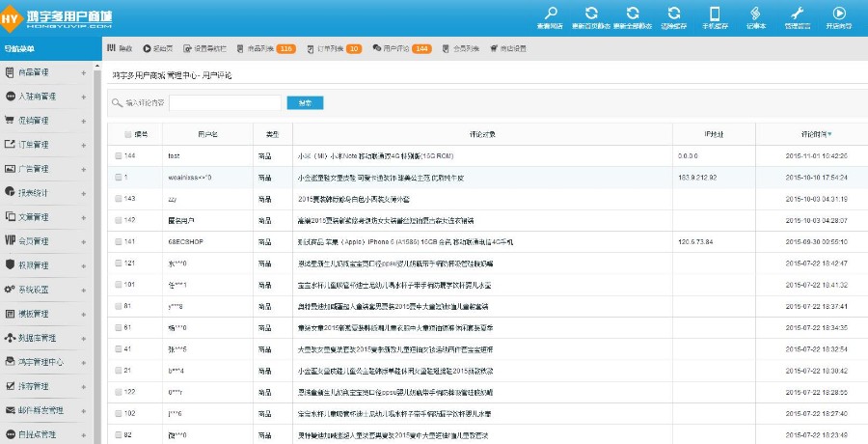Click the HY logo in the header

pos(11,18)
